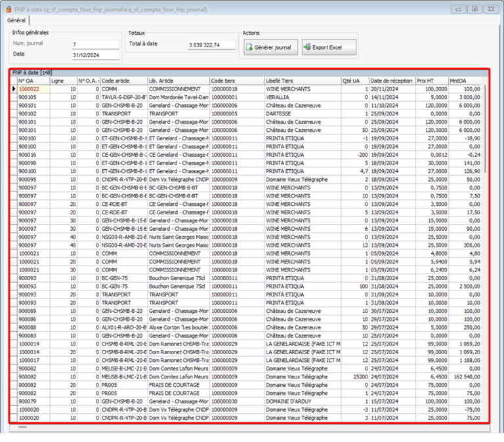Screen dimensions: 504x442
Task: Select the VERALLIA cell in Libellé Tiers
Action: [x=302, y=97]
